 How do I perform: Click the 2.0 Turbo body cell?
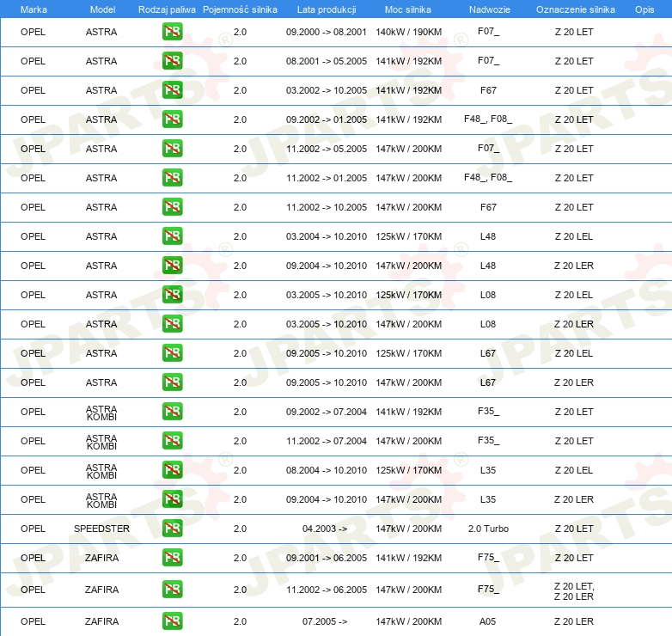488,529
